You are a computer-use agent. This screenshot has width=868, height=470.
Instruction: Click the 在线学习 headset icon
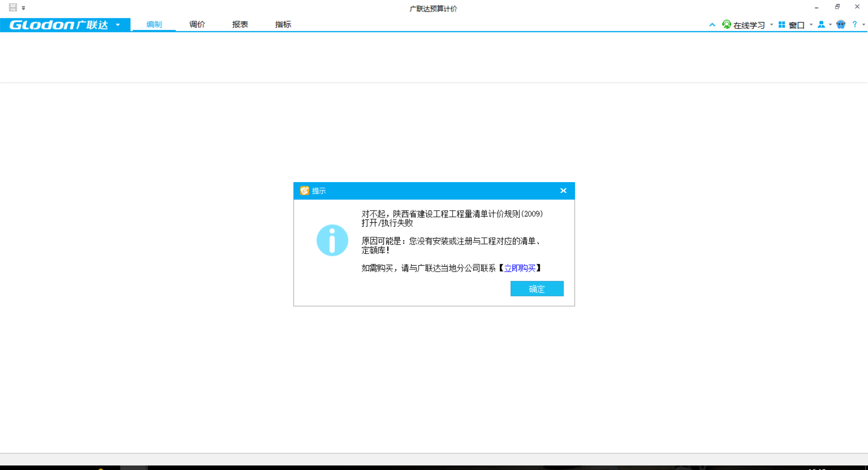726,24
